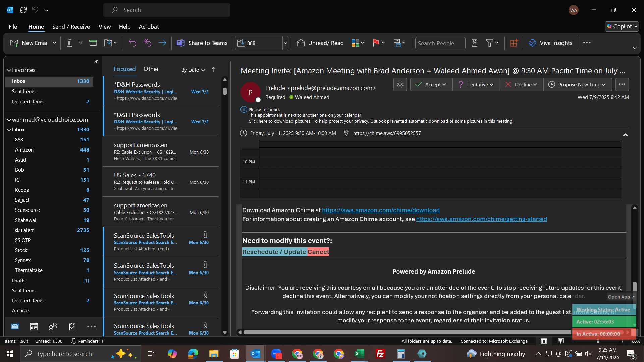Switch to Tasks view in navigation bar
644x362 pixels.
[x=72, y=326]
